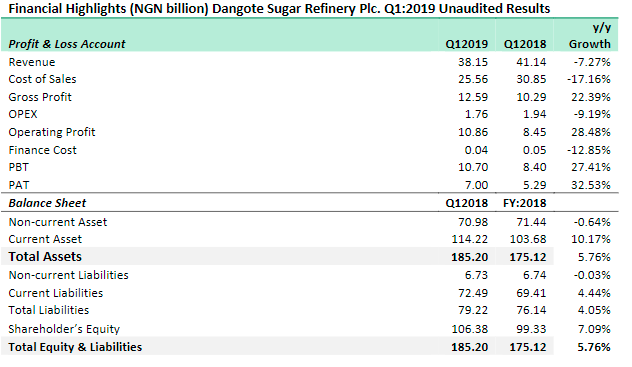This screenshot has width=632, height=367.
Task: Click Non-current Asset value 70.98
Action: [x=473, y=222]
